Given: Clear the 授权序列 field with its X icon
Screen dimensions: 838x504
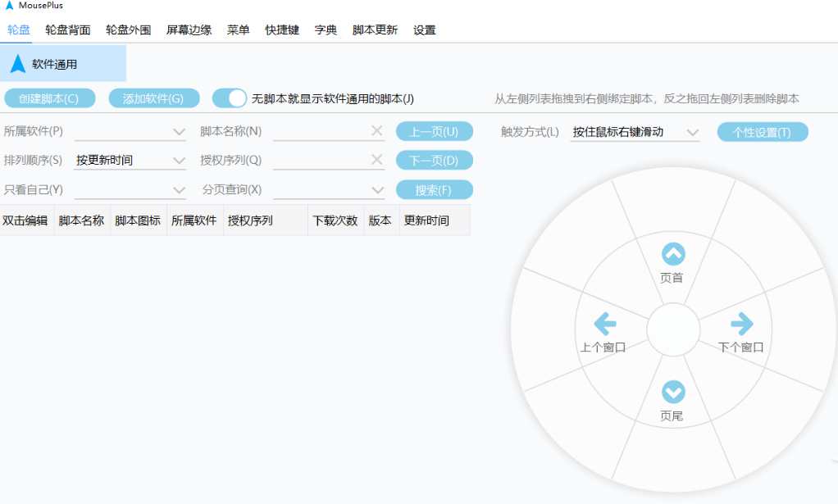Looking at the screenshot, I should pos(376,160).
